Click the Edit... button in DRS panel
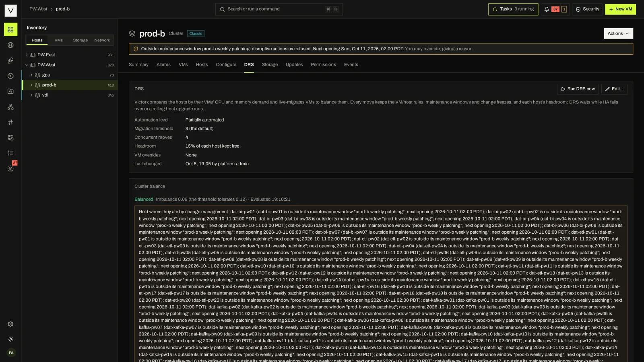 click(614, 89)
